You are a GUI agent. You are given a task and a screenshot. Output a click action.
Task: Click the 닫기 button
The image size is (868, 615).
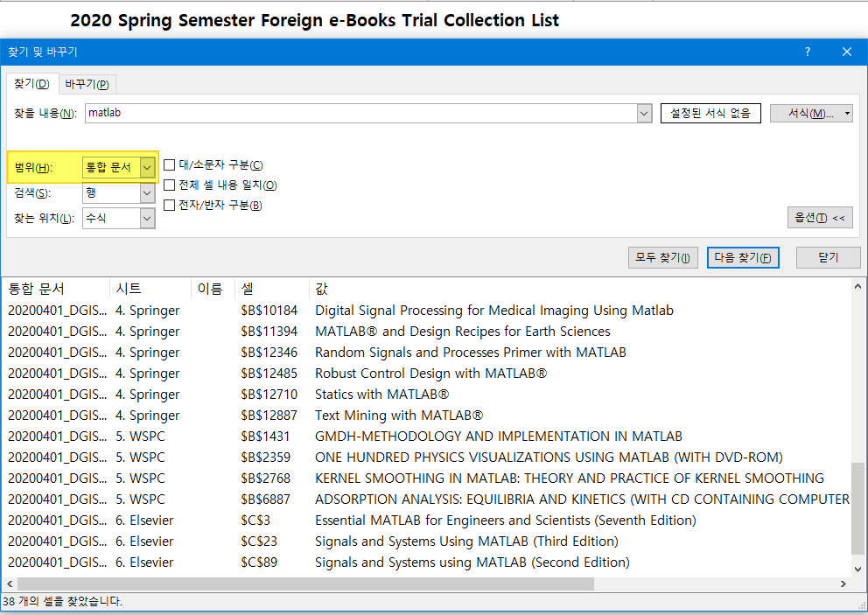[x=828, y=257]
